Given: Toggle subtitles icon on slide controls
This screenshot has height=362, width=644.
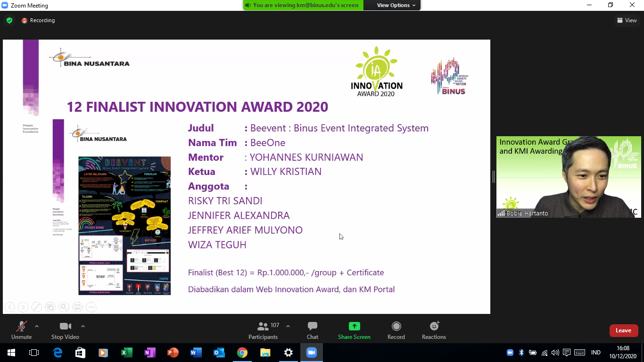Looking at the screenshot, I should 77,307.
